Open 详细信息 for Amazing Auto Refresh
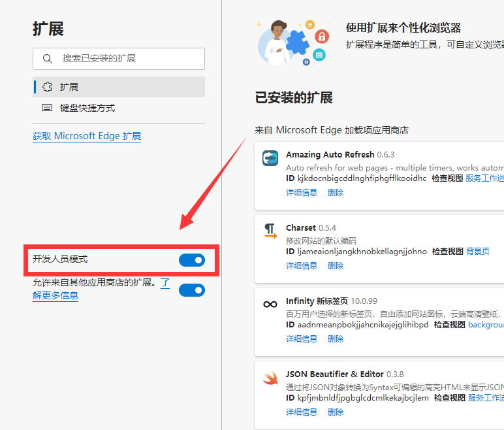The height and width of the screenshot is (430, 504). coord(302,193)
